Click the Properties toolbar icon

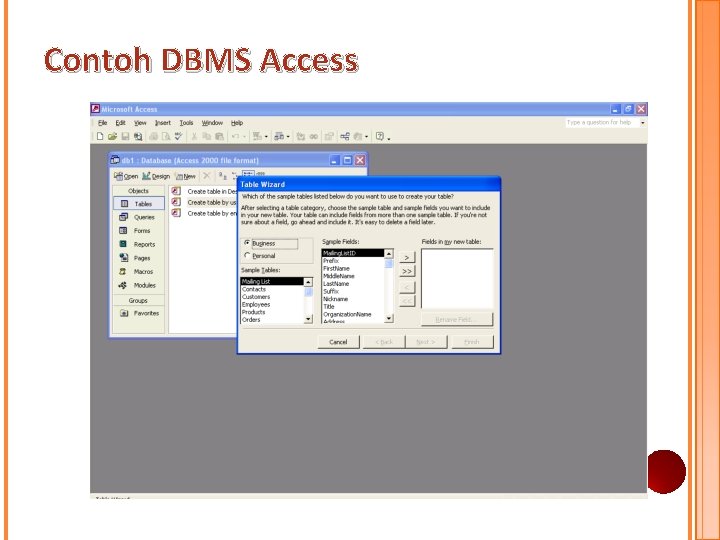(329, 136)
